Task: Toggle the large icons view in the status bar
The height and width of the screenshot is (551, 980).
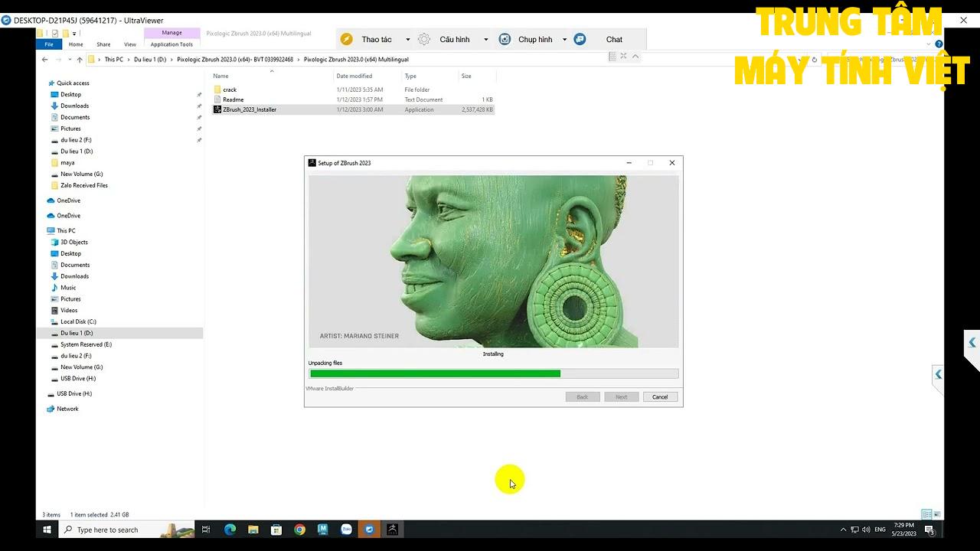Action: (x=937, y=514)
